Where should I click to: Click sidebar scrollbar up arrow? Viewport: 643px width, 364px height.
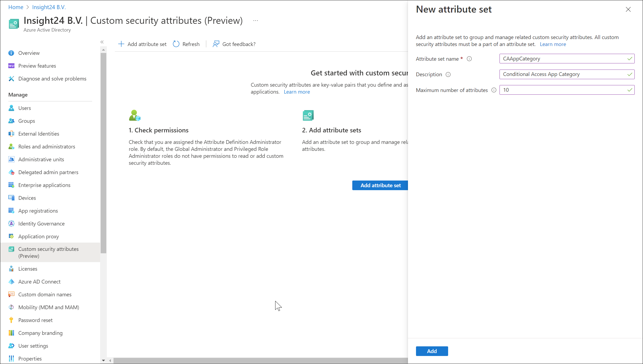tap(103, 50)
